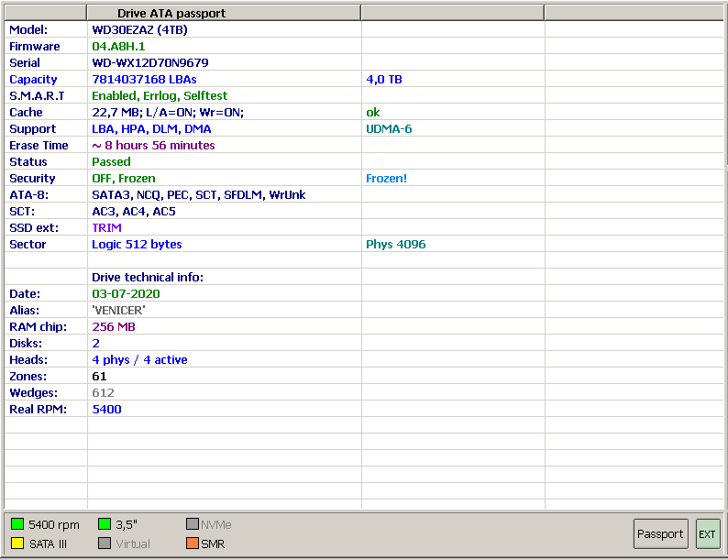Viewport: 728px width, 560px height.
Task: Click the green EXT button
Action: pos(708,534)
